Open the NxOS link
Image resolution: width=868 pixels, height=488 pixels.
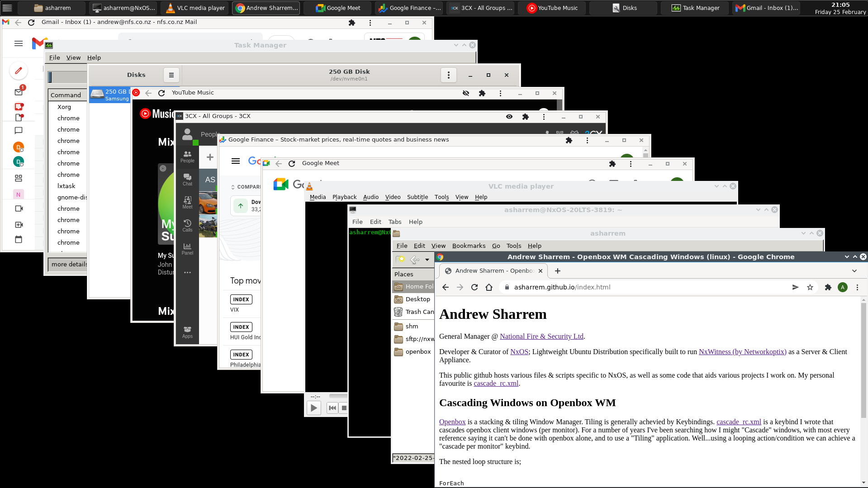point(519,352)
